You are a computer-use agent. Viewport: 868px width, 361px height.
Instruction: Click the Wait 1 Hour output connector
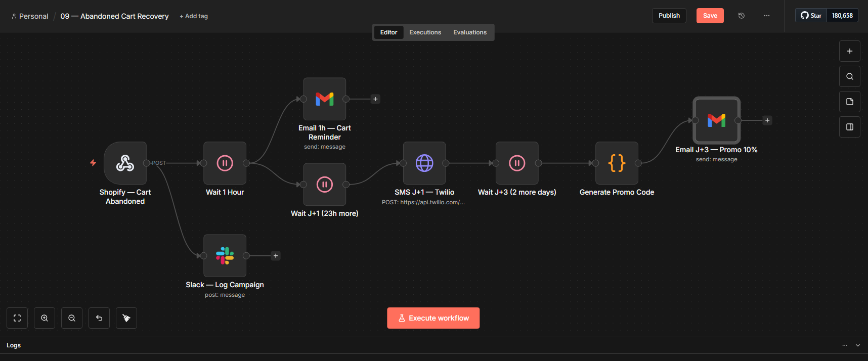(246, 163)
